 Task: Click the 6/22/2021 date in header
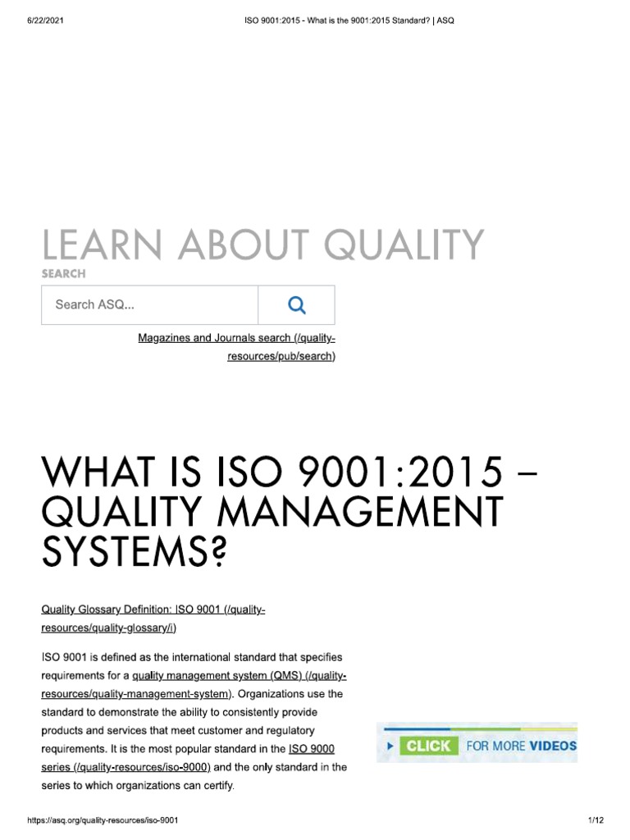tap(45, 21)
